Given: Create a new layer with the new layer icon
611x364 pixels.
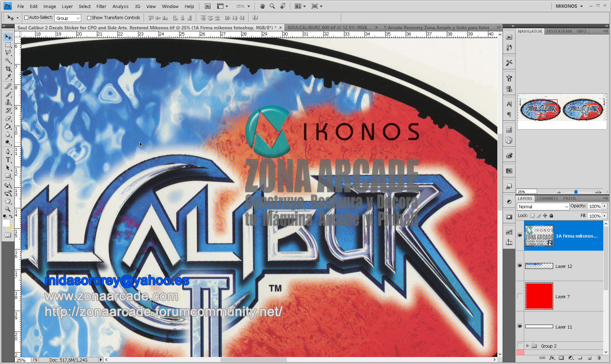Looking at the screenshot, I should [589, 358].
